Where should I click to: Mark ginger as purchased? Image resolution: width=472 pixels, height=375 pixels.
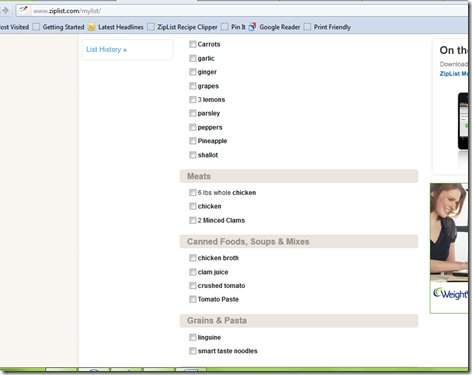tap(192, 72)
